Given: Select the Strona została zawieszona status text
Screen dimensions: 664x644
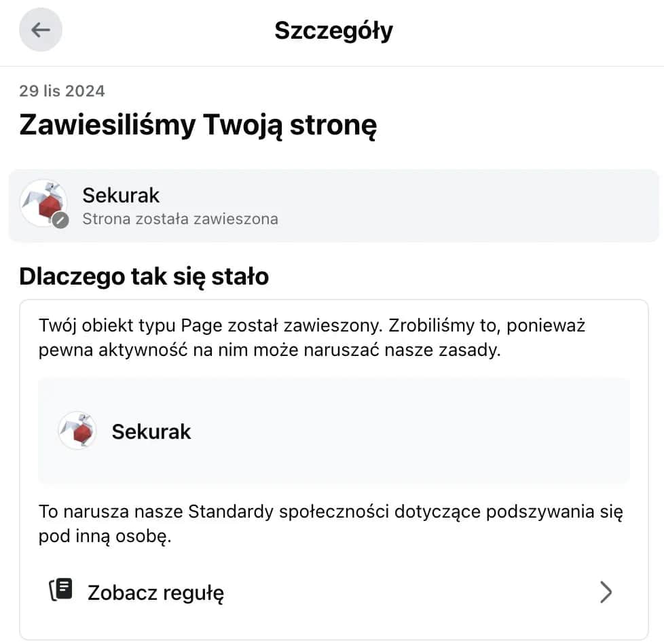Looking at the screenshot, I should [180, 219].
